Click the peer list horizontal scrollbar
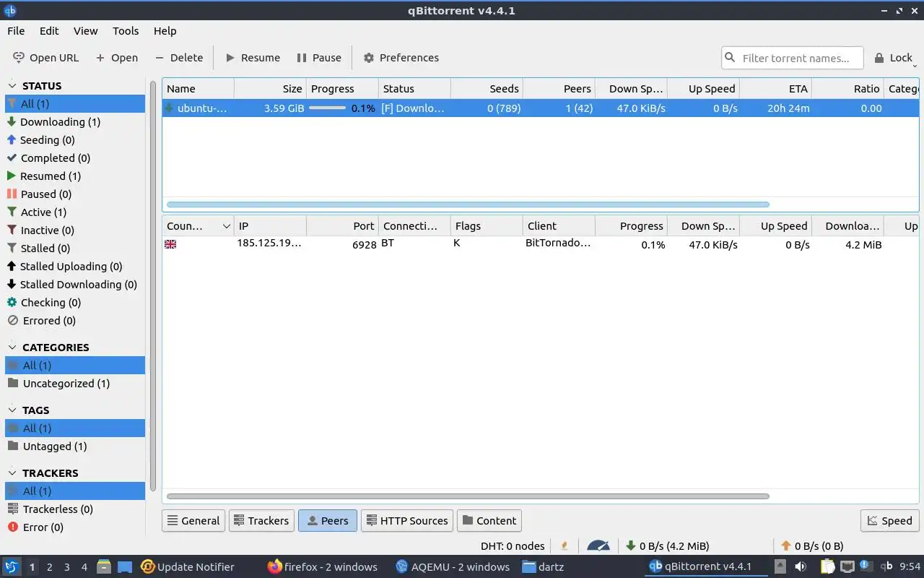The width and height of the screenshot is (924, 578). pyautogui.click(x=468, y=496)
